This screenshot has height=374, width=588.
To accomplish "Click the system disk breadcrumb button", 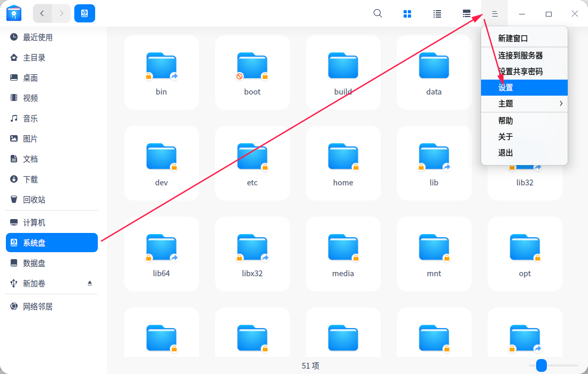I will point(85,13).
